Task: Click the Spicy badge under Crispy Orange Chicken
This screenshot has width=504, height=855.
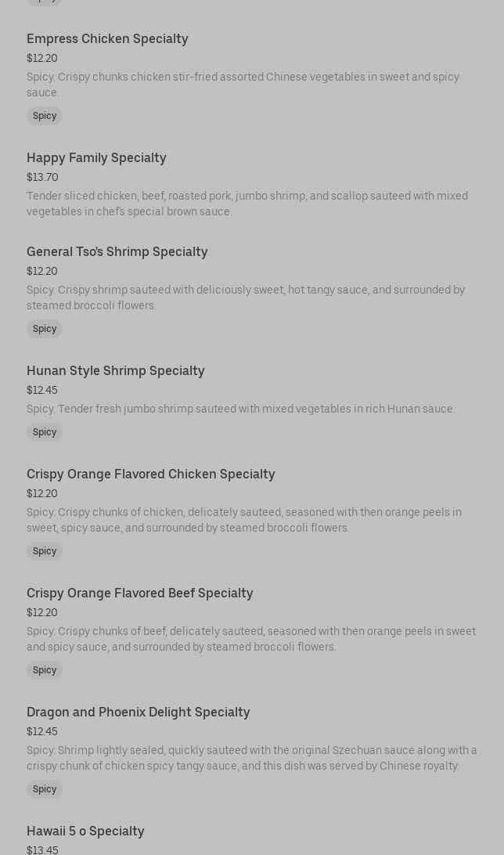Action: pyautogui.click(x=45, y=551)
